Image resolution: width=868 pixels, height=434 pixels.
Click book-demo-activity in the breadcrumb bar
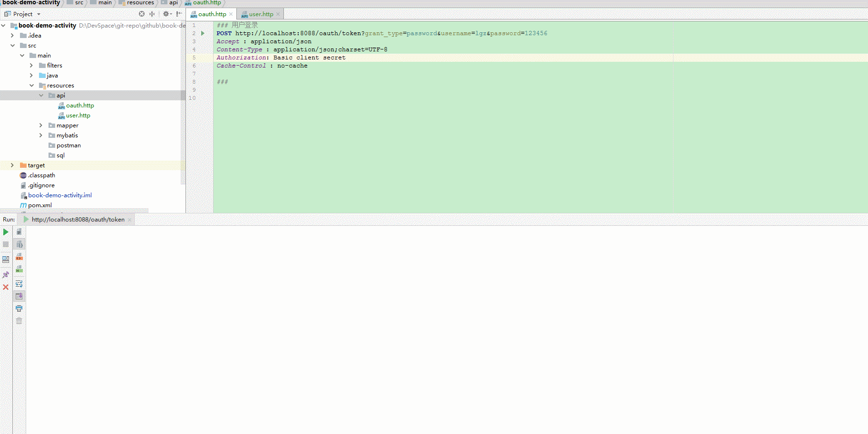click(31, 3)
